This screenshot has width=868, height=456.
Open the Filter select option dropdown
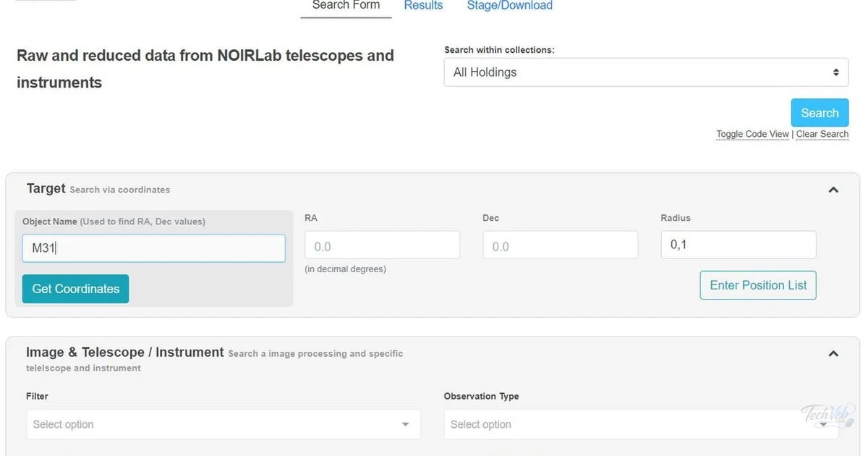(224, 424)
